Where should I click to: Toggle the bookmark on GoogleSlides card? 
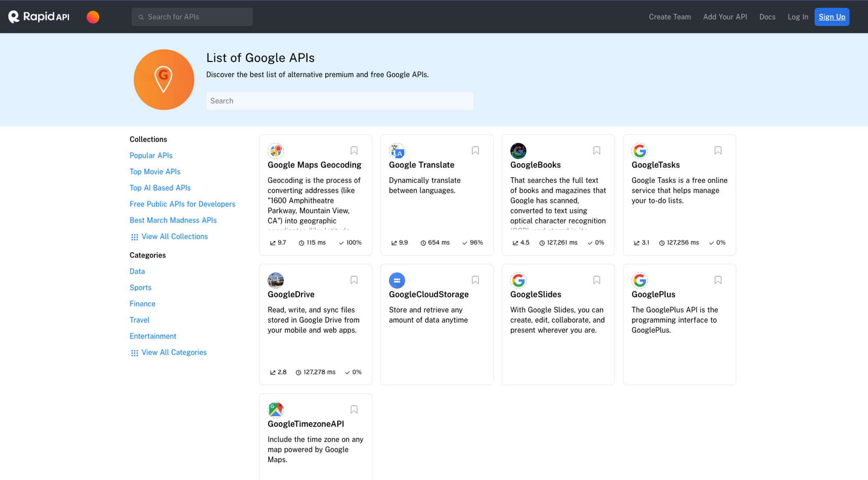pyautogui.click(x=597, y=280)
